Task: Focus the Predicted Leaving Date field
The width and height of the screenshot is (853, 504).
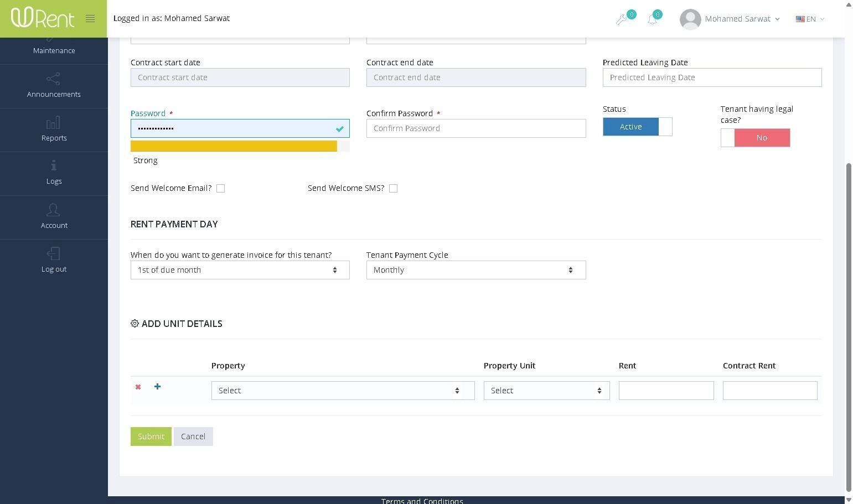Action: coord(712,77)
